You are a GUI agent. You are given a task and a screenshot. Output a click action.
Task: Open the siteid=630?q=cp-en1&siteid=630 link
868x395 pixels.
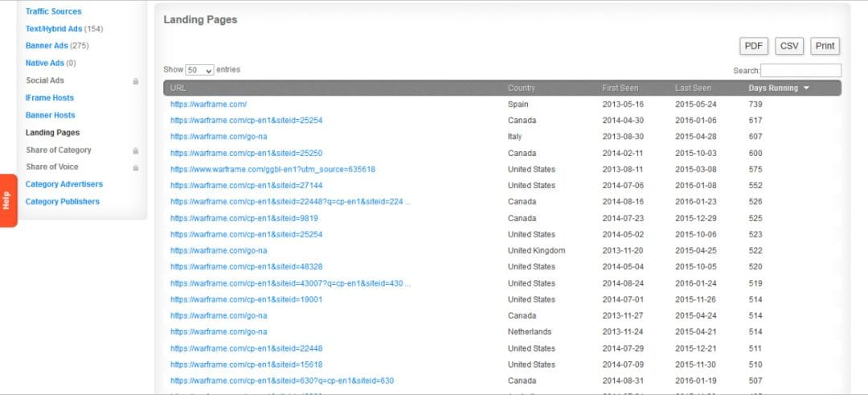(282, 381)
